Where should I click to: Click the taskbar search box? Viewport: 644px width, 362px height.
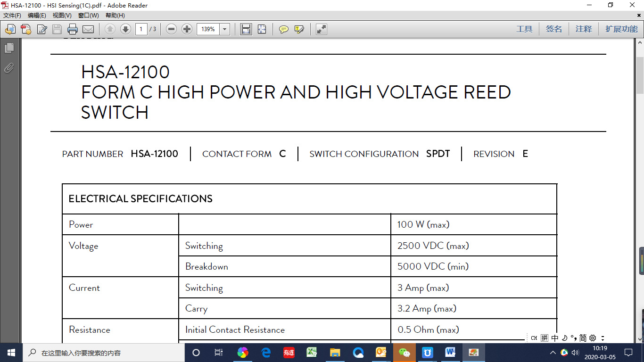pos(104,353)
